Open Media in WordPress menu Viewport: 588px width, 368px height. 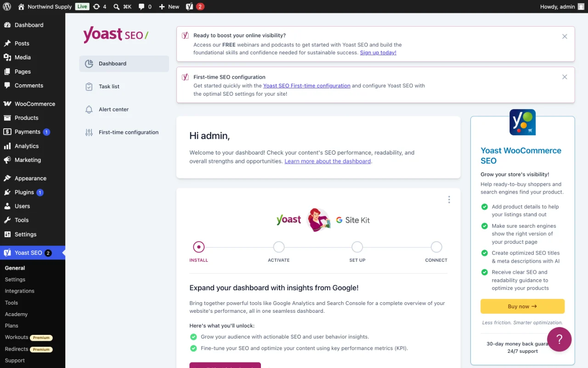[x=33, y=57]
